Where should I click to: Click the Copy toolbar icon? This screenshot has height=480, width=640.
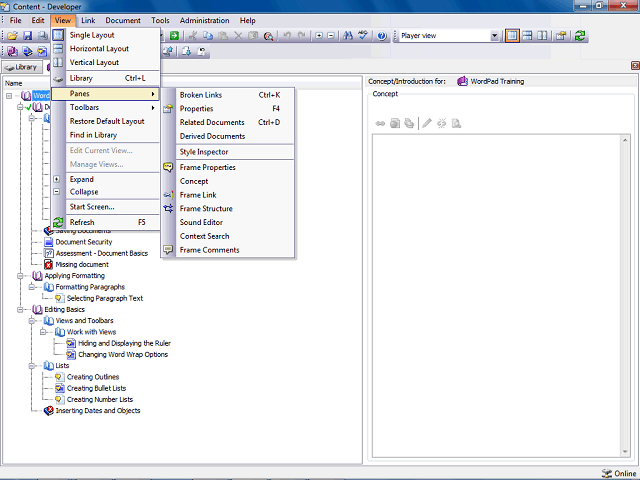208,36
